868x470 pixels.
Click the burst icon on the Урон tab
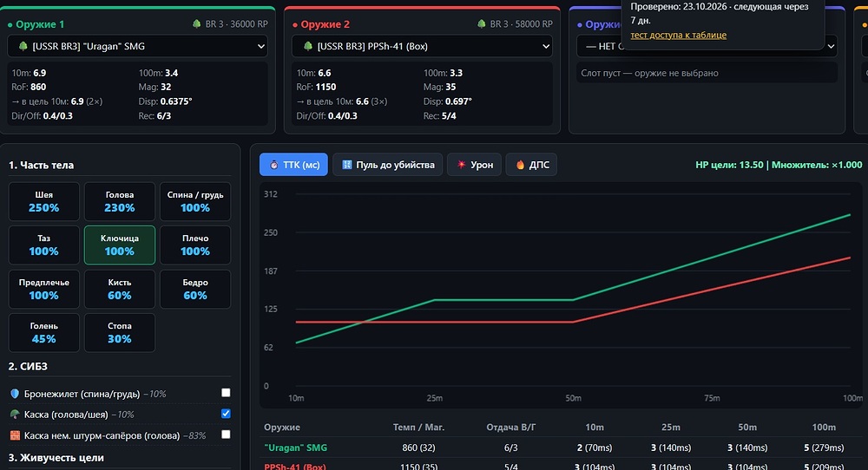pyautogui.click(x=461, y=165)
